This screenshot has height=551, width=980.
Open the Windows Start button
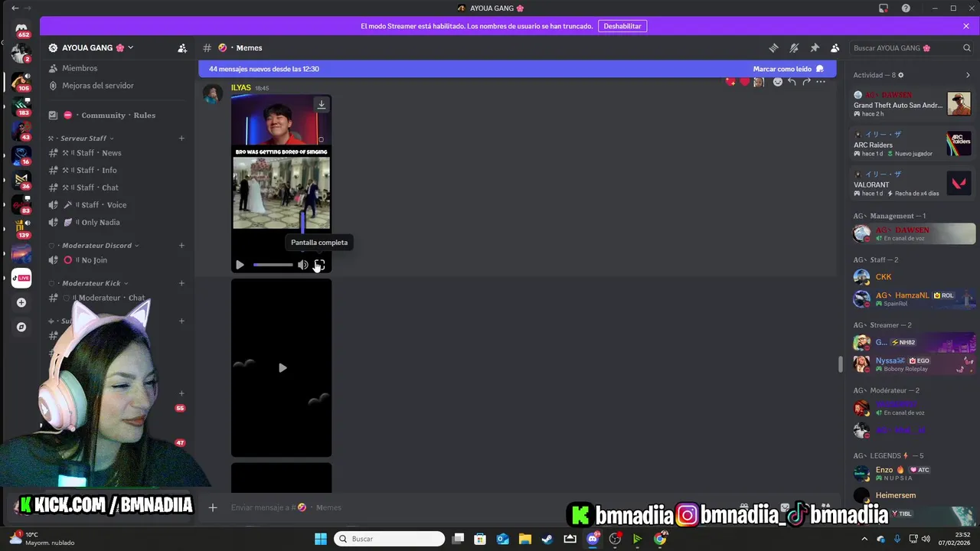click(320, 539)
